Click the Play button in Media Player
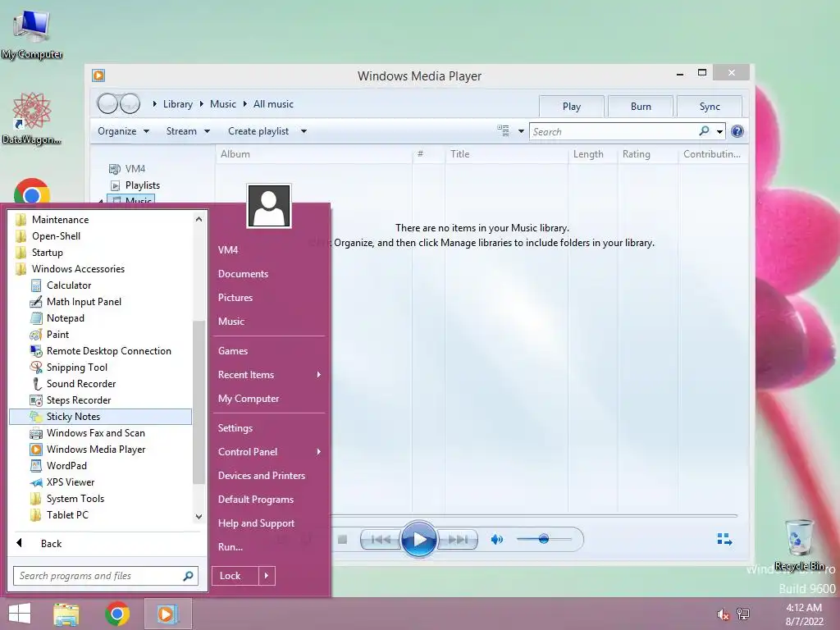The width and height of the screenshot is (840, 630). point(419,540)
